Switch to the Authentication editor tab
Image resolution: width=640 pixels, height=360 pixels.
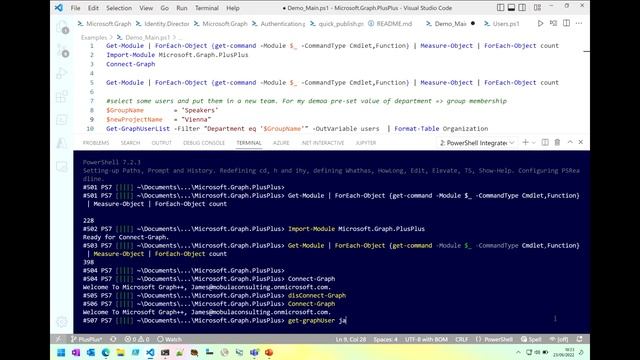coord(278,24)
